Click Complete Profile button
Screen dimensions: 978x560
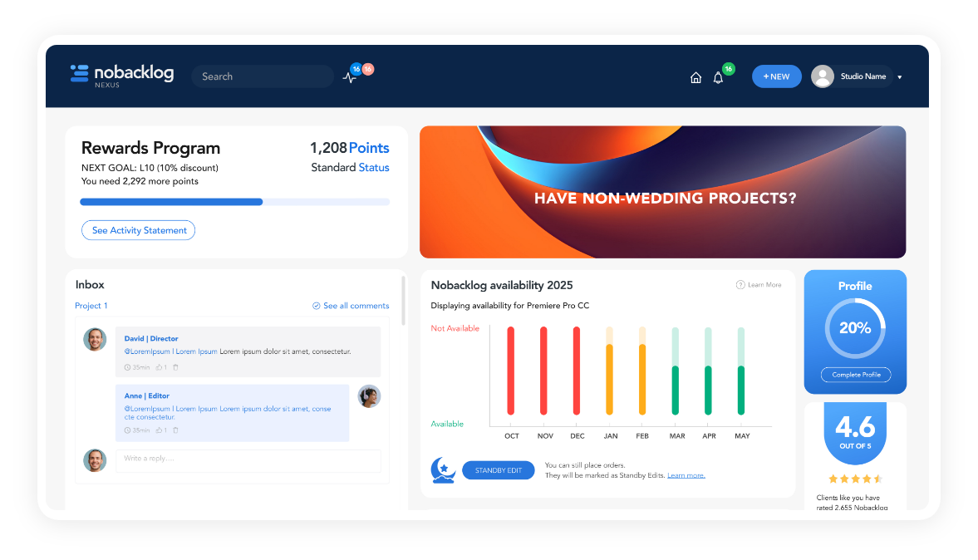pyautogui.click(x=856, y=375)
